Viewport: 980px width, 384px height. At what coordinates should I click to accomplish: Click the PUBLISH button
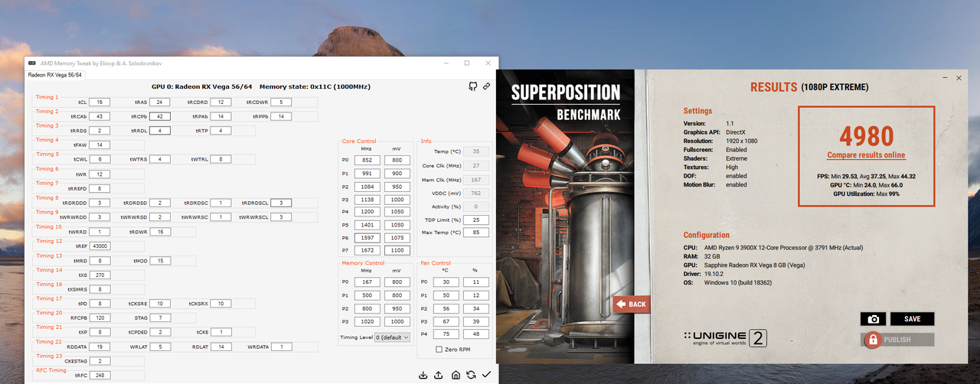[897, 340]
